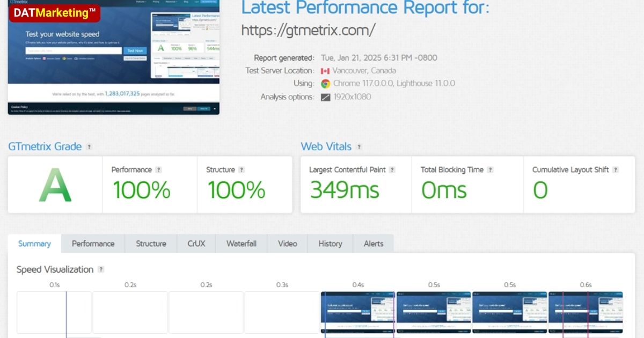This screenshot has height=338, width=644.
Task: Open the Structure tab
Action: (151, 244)
